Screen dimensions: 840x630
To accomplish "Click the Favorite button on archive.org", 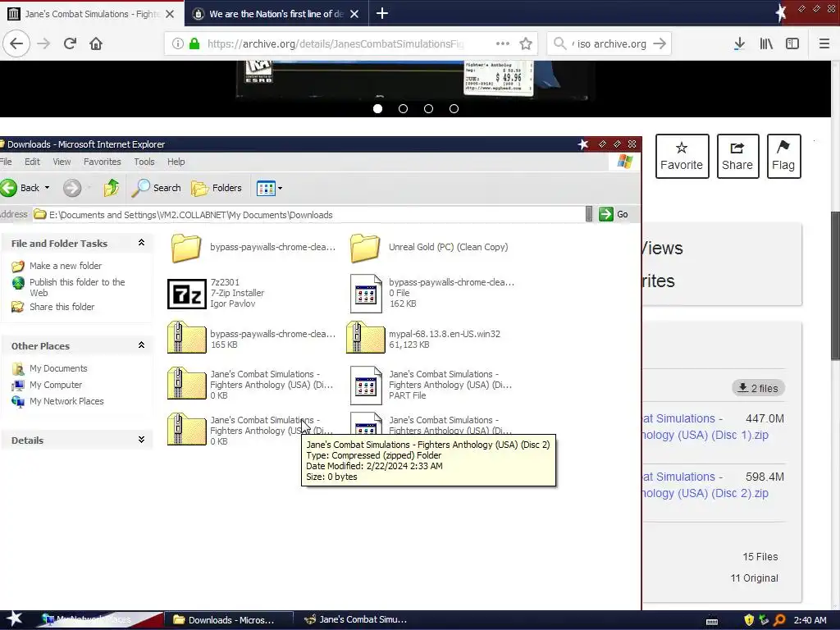I will [x=682, y=156].
